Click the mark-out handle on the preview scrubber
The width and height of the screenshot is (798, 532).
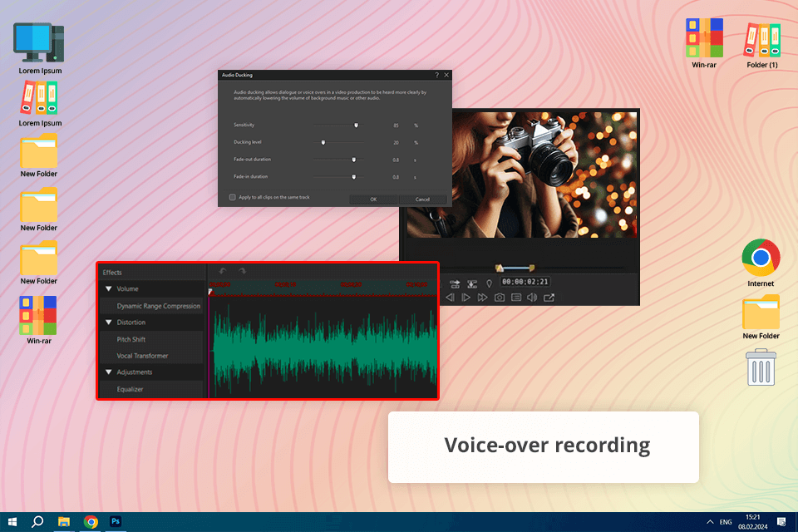click(531, 268)
